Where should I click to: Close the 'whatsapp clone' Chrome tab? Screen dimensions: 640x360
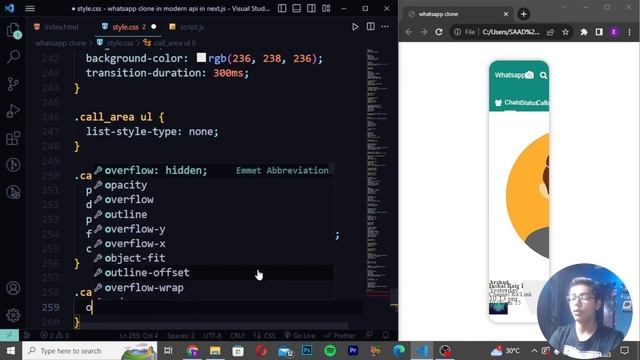[x=506, y=14]
